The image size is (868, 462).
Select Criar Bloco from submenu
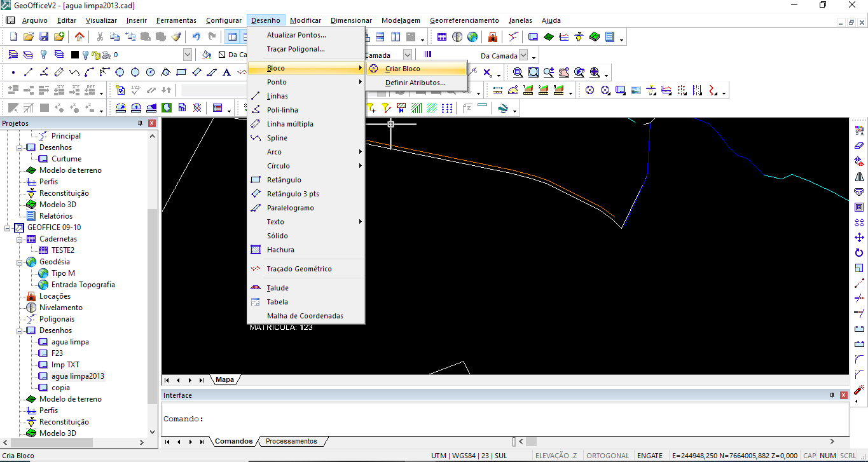tap(403, 69)
